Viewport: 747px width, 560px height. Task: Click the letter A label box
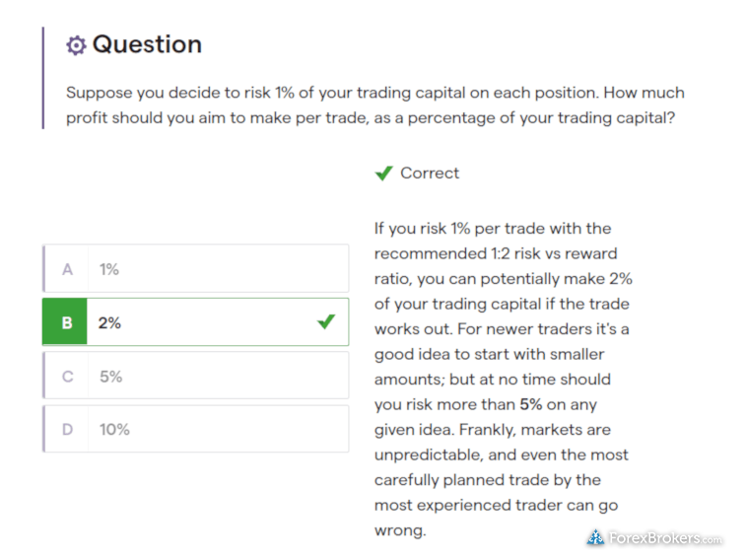[x=66, y=269]
